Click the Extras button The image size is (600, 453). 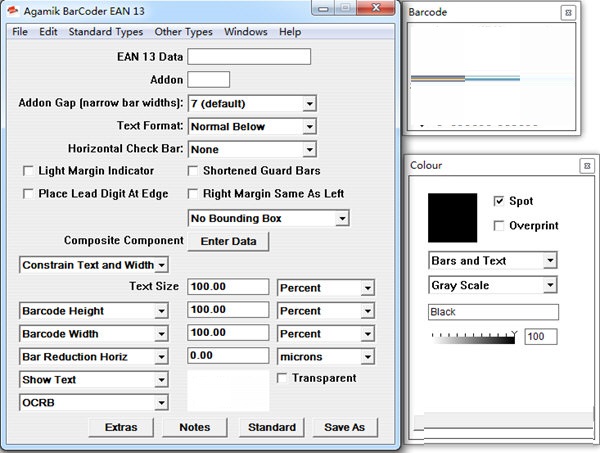pos(121,427)
